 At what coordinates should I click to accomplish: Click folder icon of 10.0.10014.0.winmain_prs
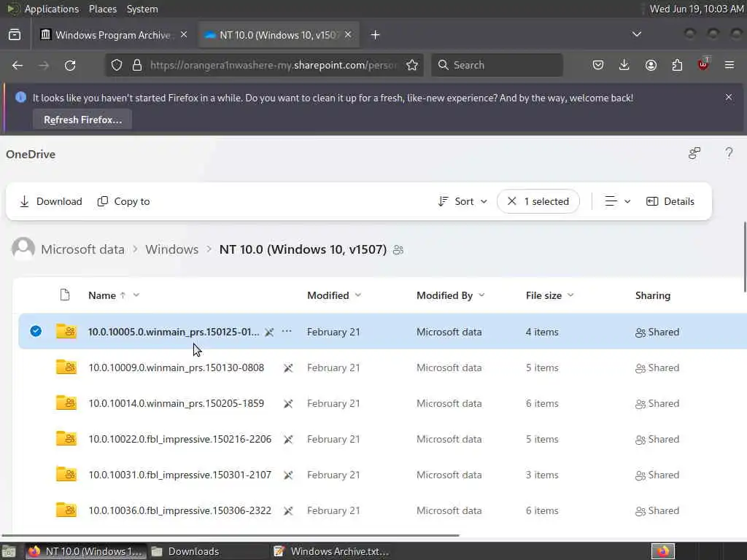[x=66, y=402]
